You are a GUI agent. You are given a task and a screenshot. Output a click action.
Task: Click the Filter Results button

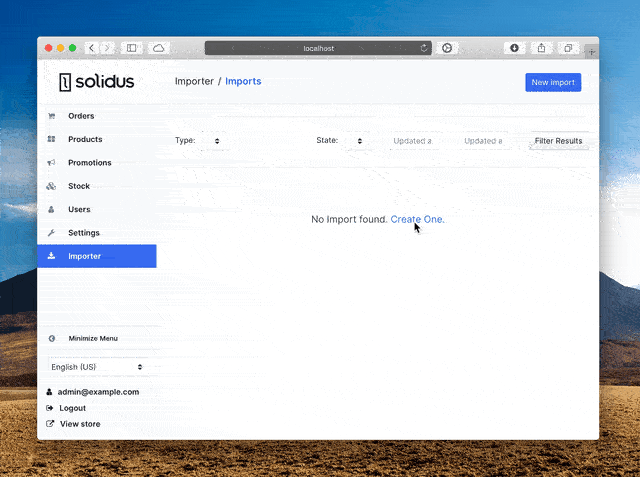[558, 141]
